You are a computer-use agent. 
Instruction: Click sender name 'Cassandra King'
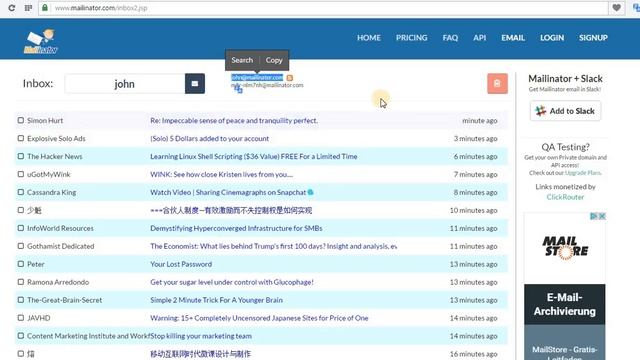(x=51, y=192)
